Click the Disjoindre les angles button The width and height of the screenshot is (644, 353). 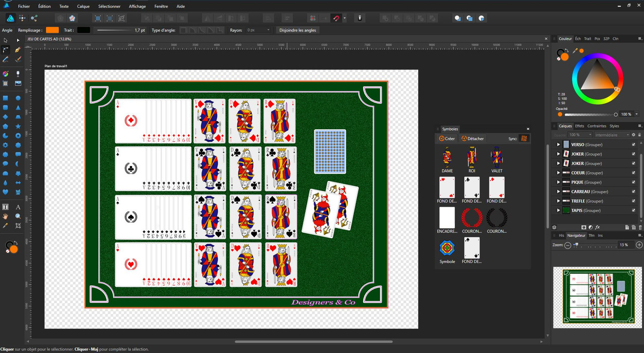pos(298,30)
